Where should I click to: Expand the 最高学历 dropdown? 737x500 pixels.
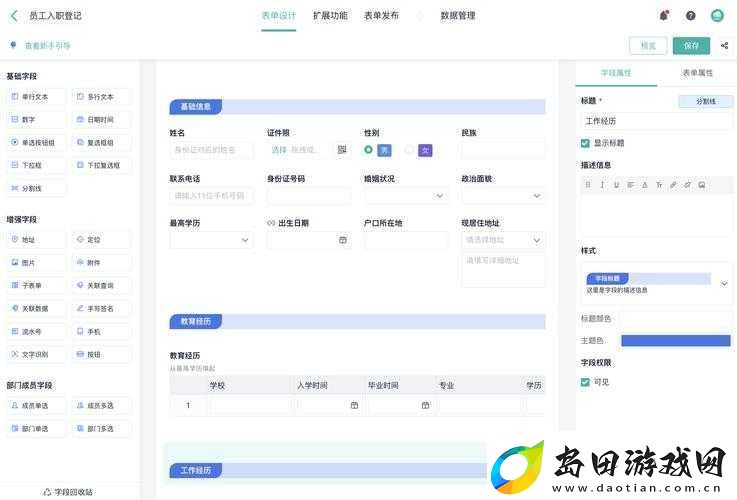tap(212, 240)
